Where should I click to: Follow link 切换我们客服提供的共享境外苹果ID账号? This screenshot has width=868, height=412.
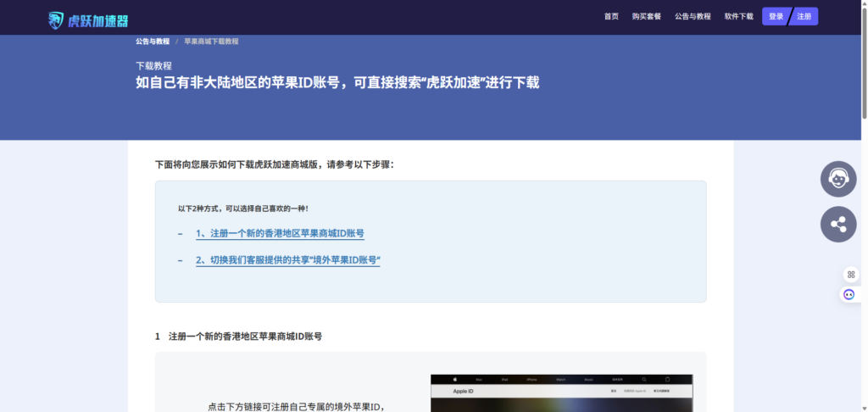(x=287, y=260)
